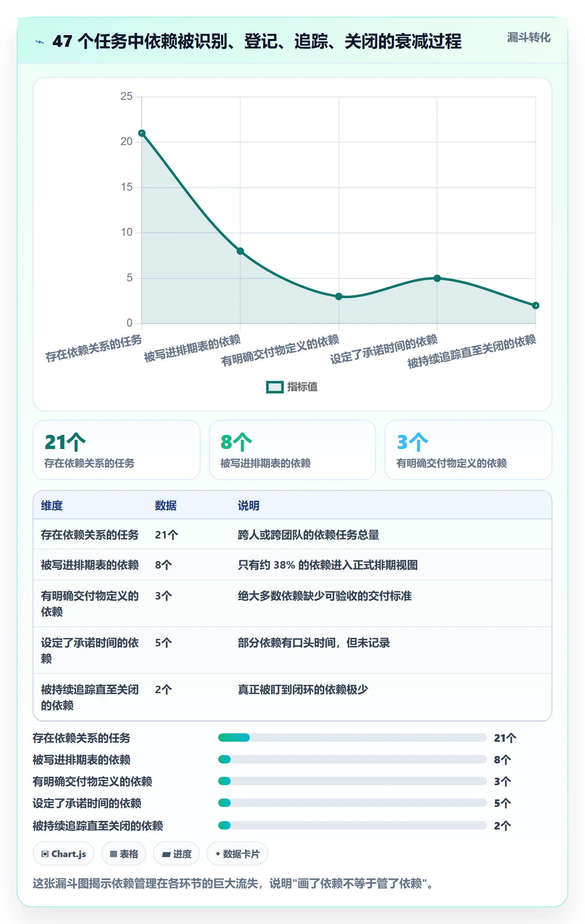Click the x-axis label 被持续追踪直至关闭的依赖
585x924 pixels.
[472, 351]
